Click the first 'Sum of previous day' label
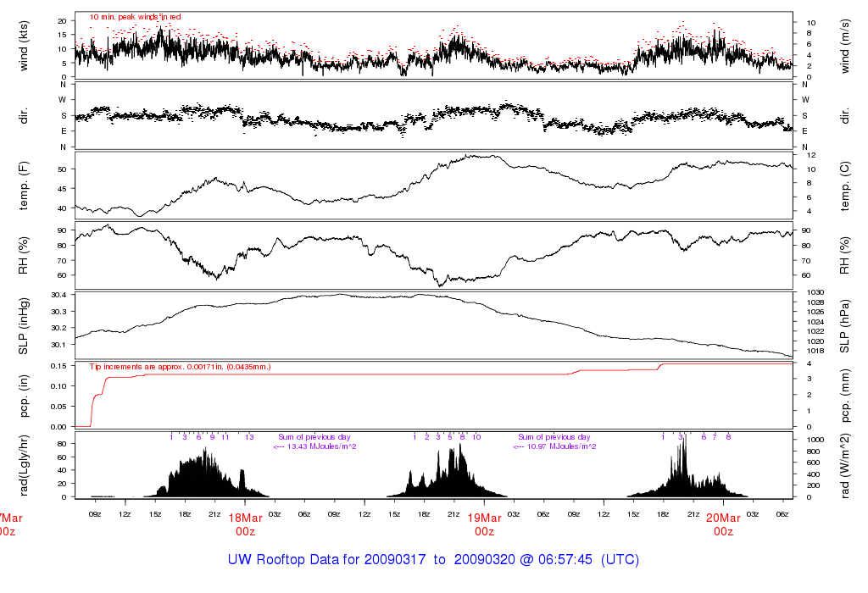 (314, 437)
